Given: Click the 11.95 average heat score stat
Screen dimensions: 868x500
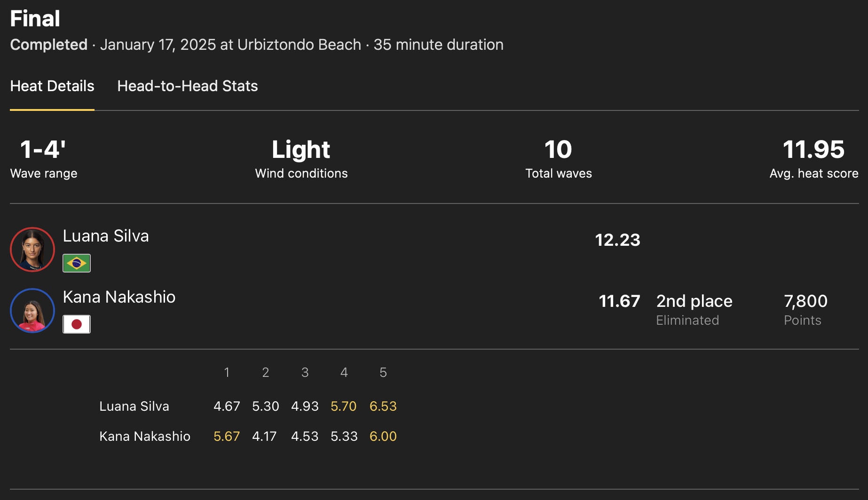Looking at the screenshot, I should click(x=813, y=150).
